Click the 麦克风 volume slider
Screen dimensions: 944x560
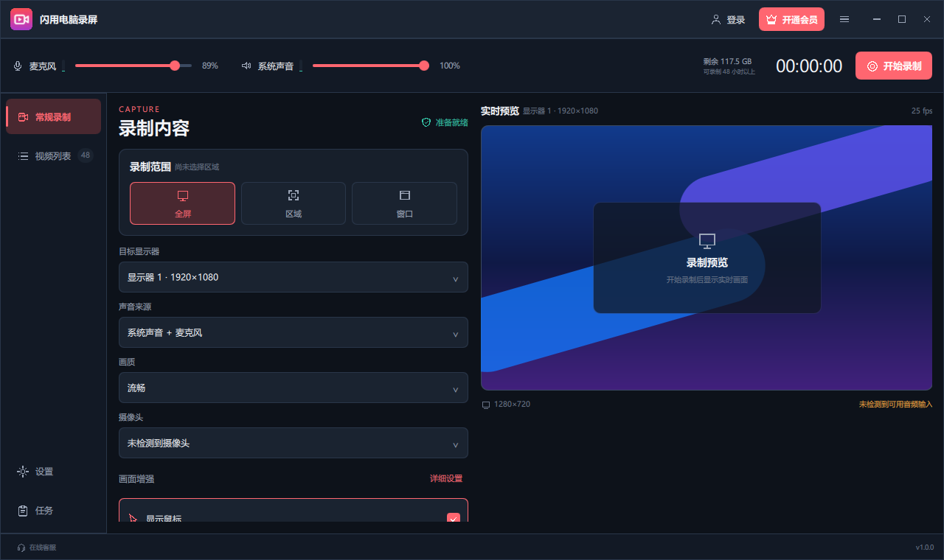(133, 66)
